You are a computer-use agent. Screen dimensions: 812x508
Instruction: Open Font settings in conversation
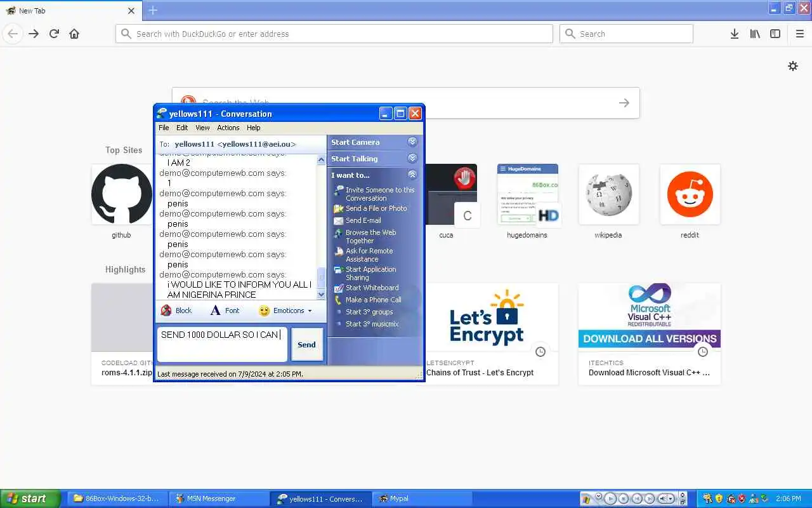pyautogui.click(x=225, y=311)
